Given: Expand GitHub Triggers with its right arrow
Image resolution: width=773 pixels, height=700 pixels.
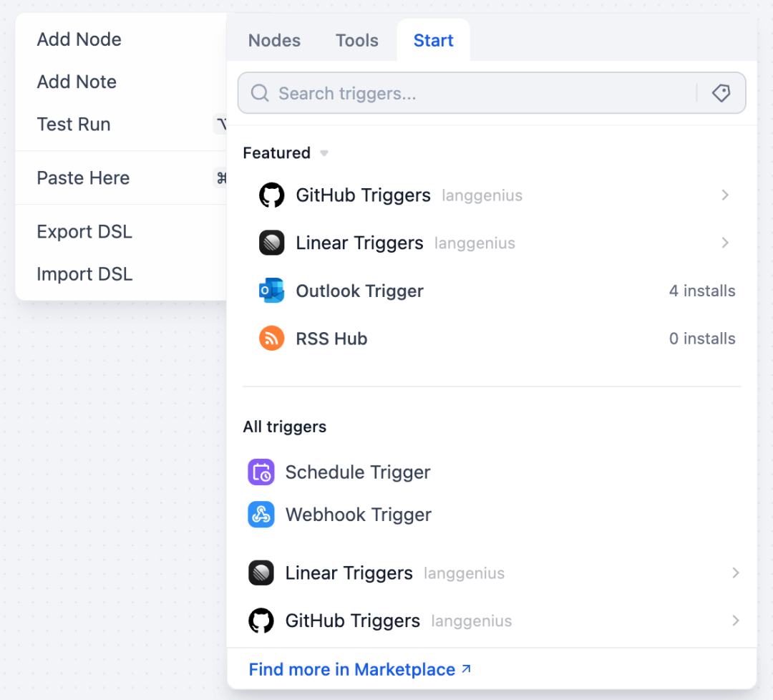Looking at the screenshot, I should pos(725,195).
